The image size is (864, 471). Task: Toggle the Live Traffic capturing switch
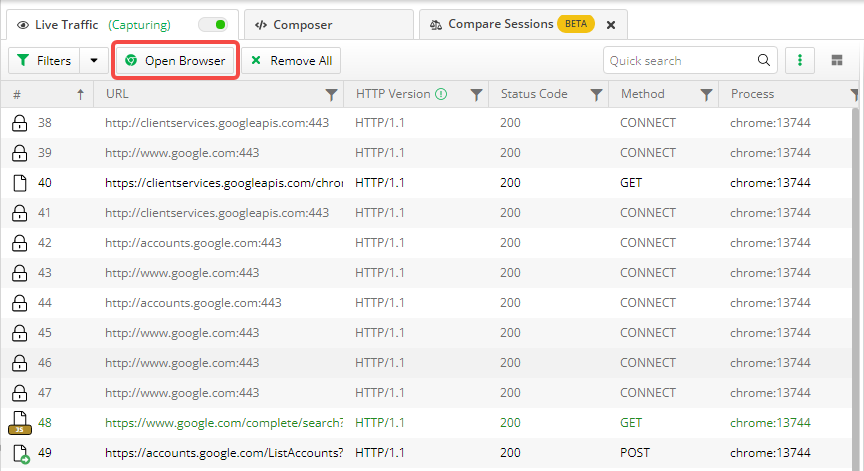[212, 24]
